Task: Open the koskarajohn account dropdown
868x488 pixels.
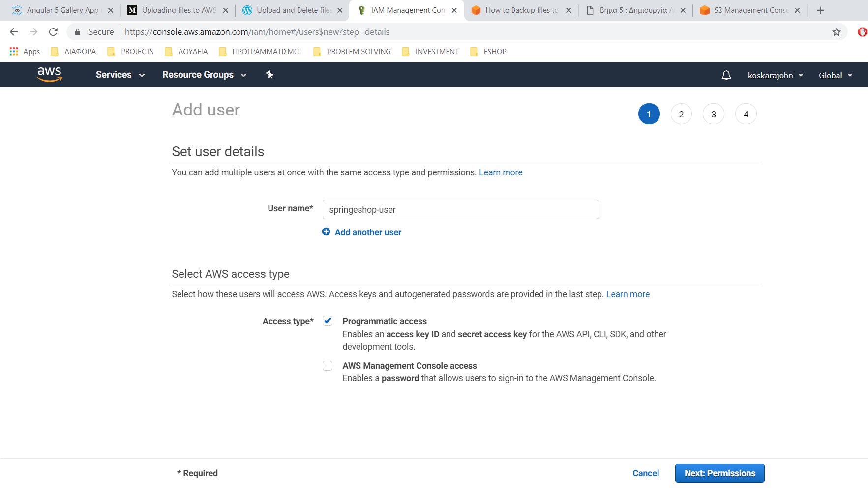Action: click(775, 75)
